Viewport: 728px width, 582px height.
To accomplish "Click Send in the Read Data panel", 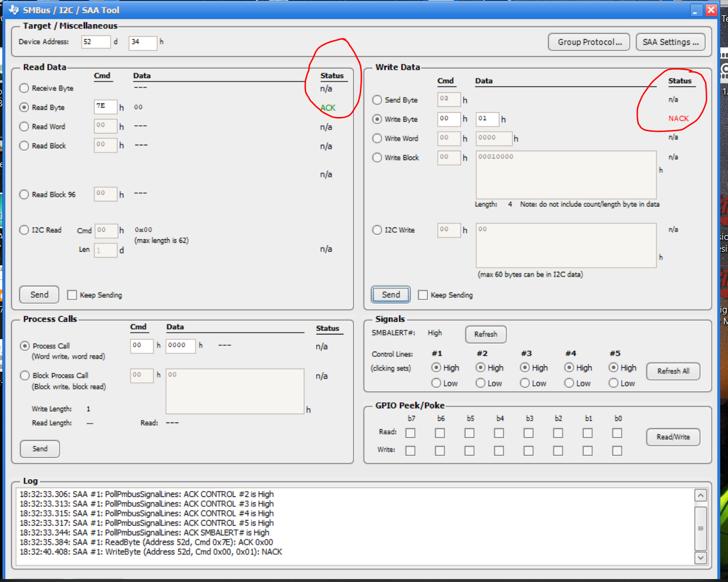I will point(40,294).
